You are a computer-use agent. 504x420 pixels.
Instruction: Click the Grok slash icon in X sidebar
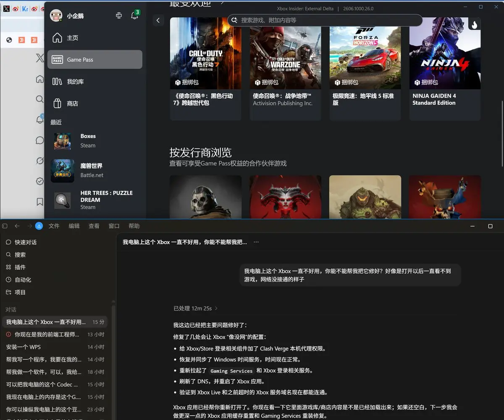tap(39, 161)
